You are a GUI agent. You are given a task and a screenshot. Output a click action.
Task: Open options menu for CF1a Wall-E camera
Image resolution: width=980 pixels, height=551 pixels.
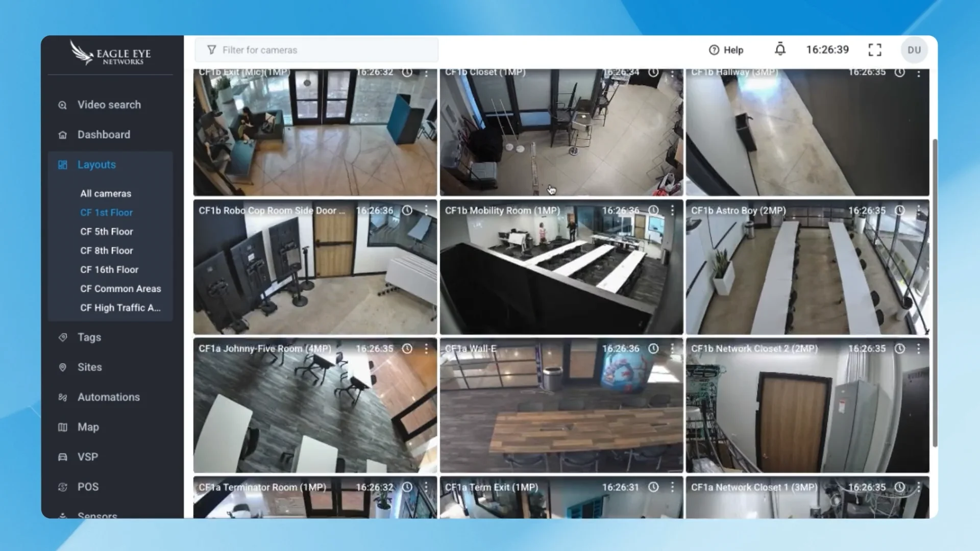point(672,348)
